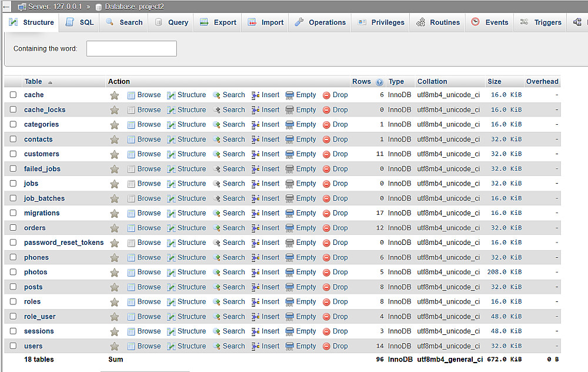588x372 pixels.
Task: Sort by Size column header
Action: click(x=495, y=81)
